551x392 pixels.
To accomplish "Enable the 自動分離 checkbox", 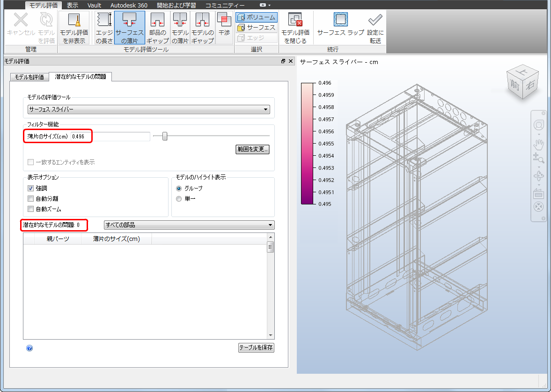I will (x=30, y=198).
